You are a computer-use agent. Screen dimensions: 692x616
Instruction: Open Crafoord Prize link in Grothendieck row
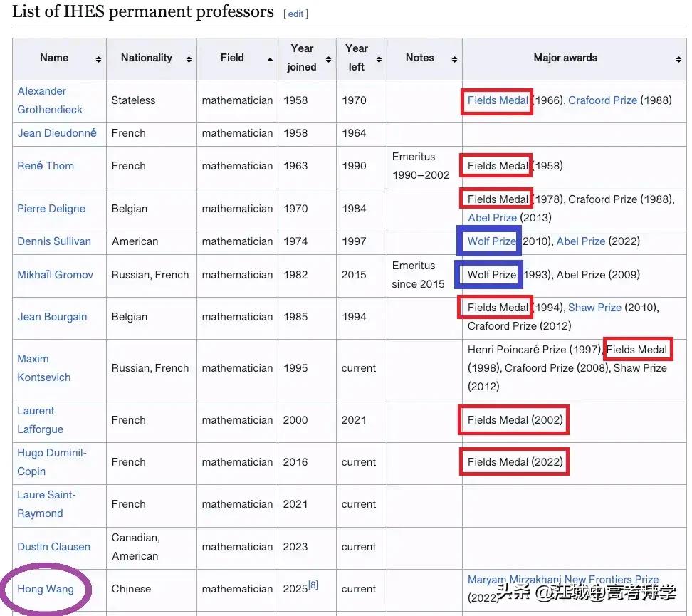pos(602,100)
